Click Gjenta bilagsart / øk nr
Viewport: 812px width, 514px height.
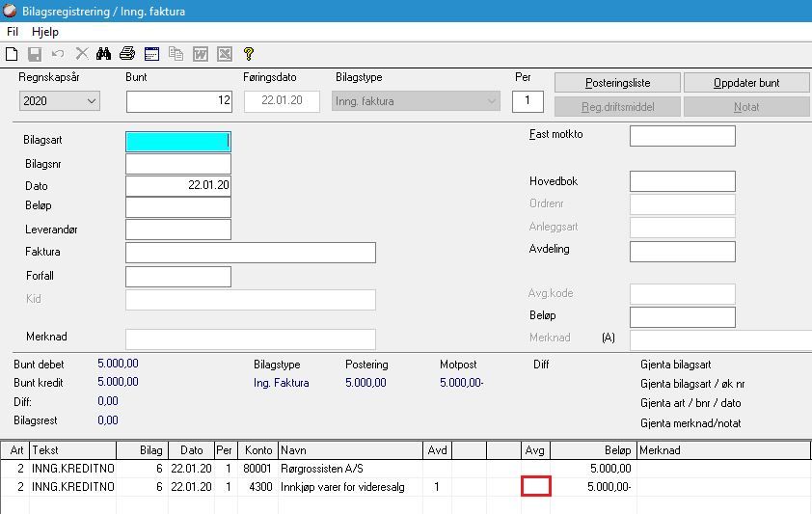[692, 384]
